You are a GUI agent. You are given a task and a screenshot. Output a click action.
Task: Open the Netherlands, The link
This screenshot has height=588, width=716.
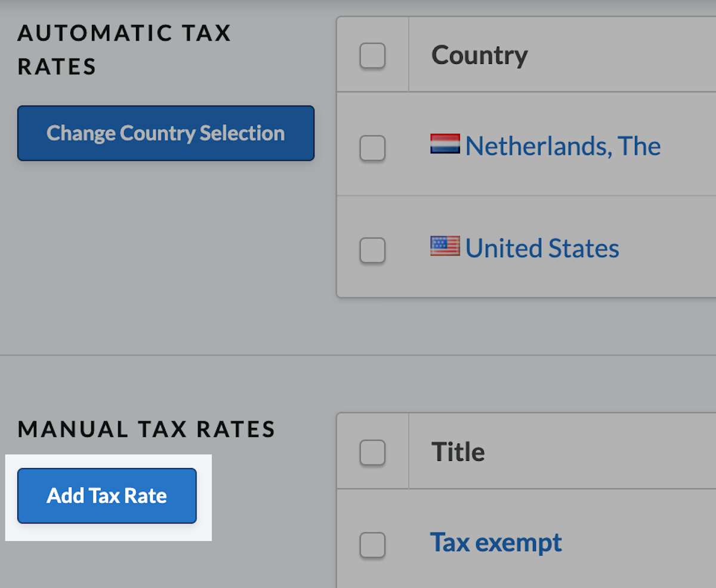pos(563,146)
